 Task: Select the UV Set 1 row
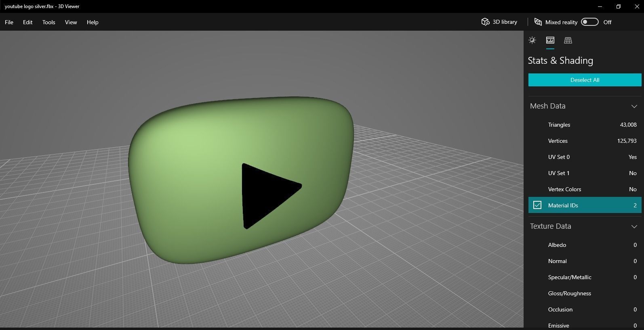pos(585,173)
